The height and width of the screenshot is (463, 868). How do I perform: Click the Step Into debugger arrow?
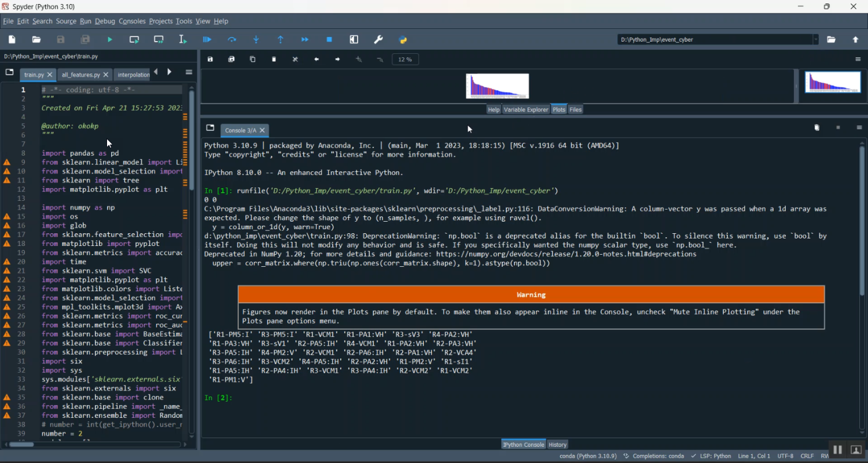tap(256, 39)
